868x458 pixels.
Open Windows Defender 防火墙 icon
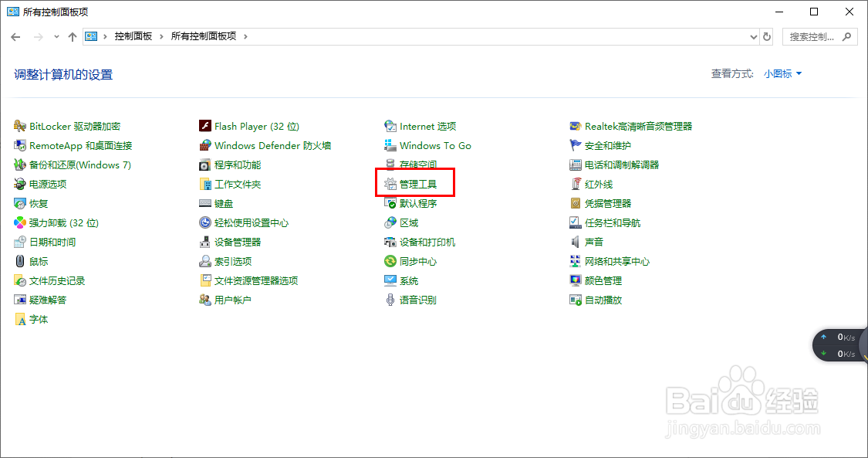point(204,146)
